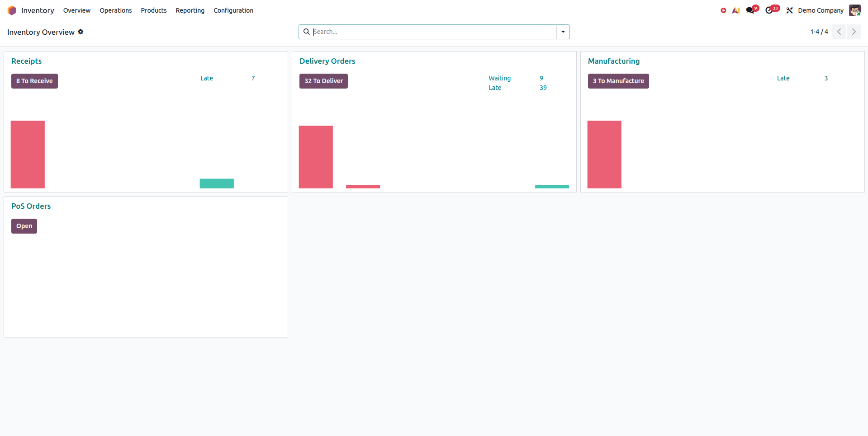868x436 pixels.
Task: Click the Inventory app name
Action: tap(38, 10)
